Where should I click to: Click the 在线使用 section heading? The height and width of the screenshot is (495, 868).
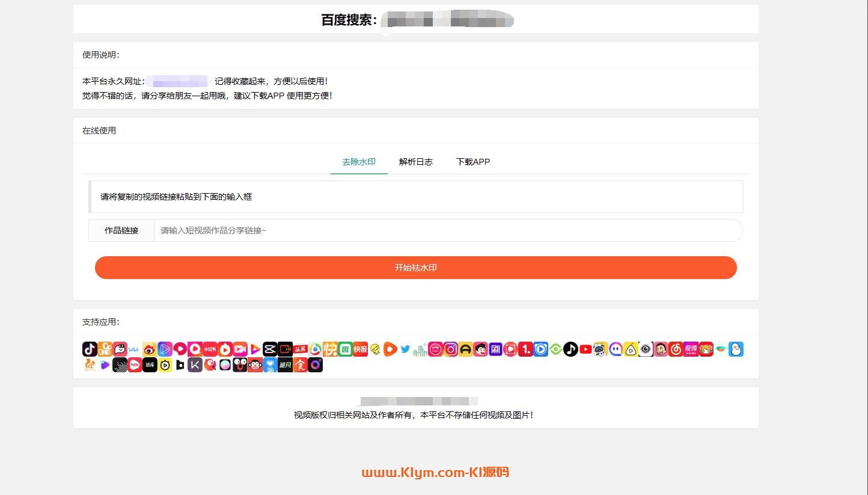tap(99, 131)
